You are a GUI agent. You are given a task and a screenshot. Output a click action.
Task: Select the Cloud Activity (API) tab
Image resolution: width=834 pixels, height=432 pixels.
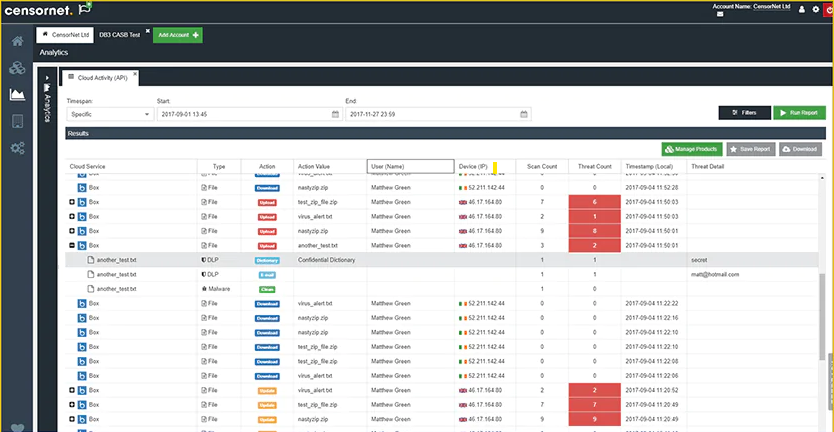click(x=99, y=78)
